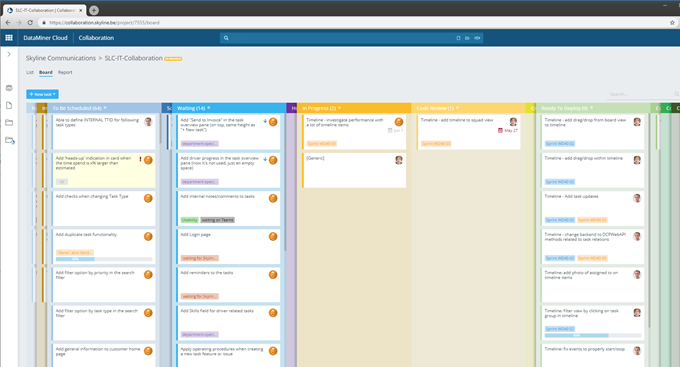Open the Add Login page task card

pyautogui.click(x=229, y=246)
